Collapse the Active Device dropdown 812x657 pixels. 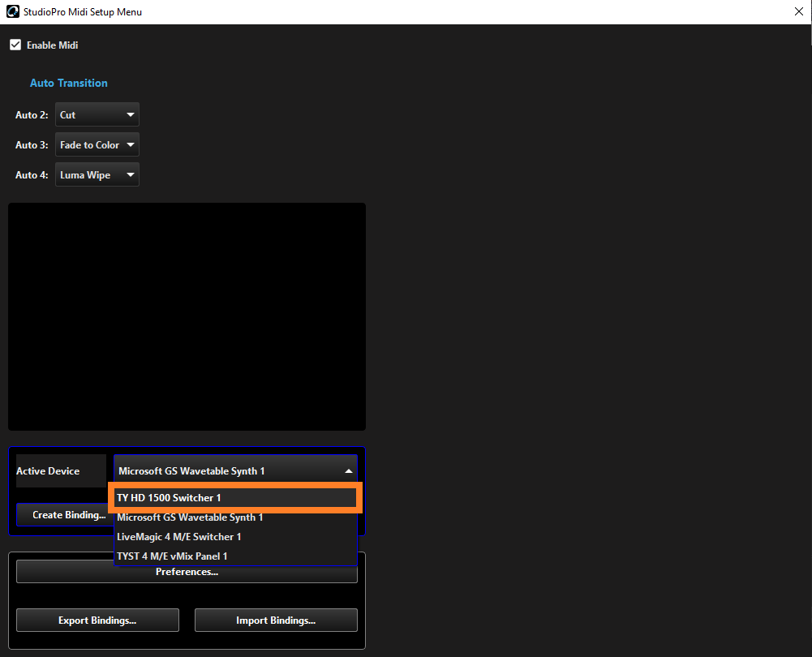pyautogui.click(x=235, y=470)
